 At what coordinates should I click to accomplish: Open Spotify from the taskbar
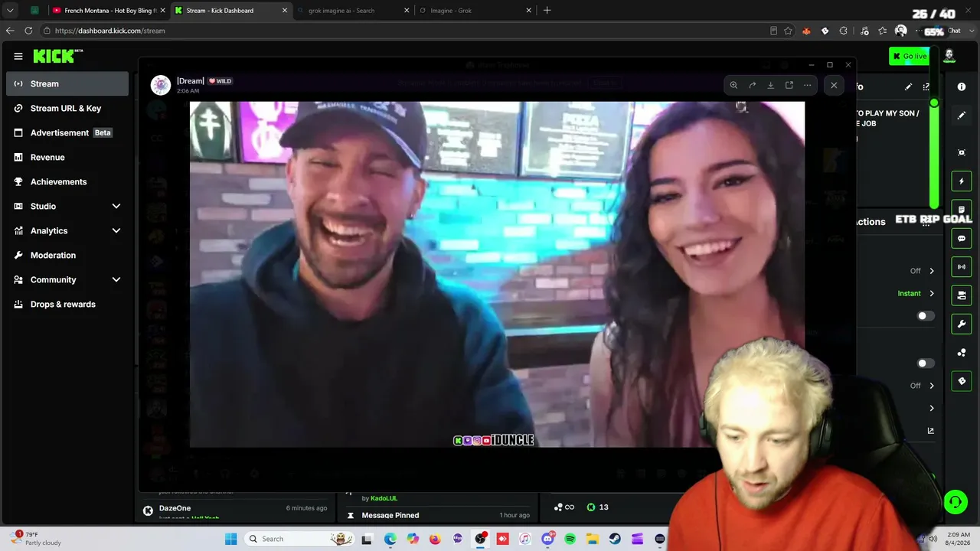(570, 539)
